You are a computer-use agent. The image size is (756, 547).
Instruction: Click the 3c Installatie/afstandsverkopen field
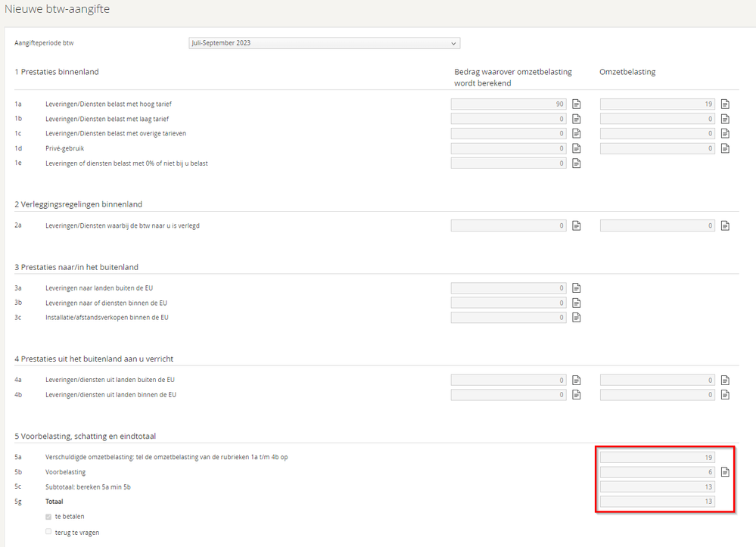[x=509, y=318]
